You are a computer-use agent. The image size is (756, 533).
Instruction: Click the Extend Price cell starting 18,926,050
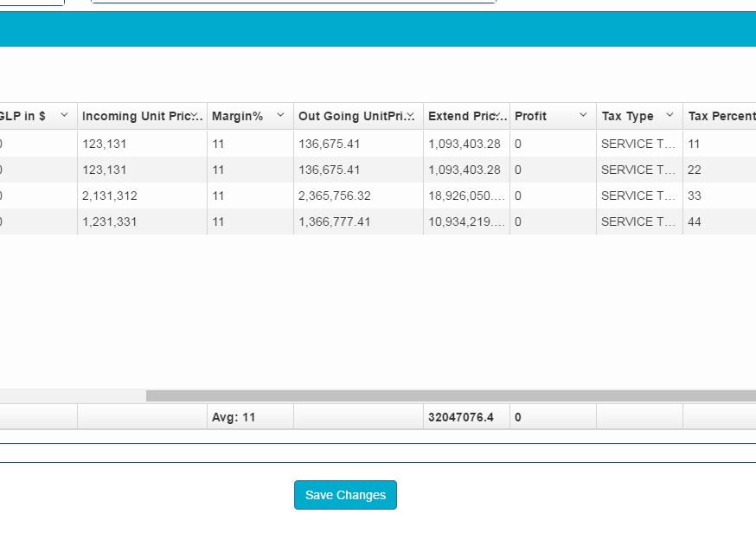[465, 196]
